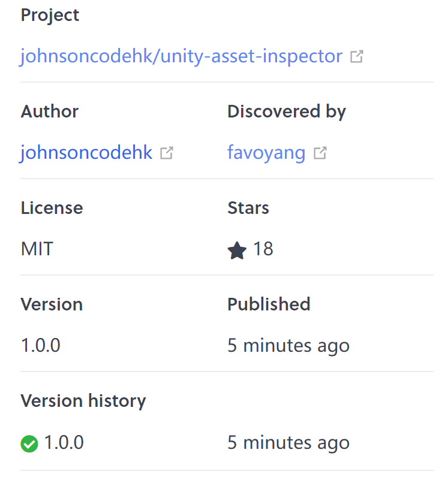Image resolution: width=448 pixels, height=483 pixels.
Task: Click the MIT license text
Action: coord(37,249)
